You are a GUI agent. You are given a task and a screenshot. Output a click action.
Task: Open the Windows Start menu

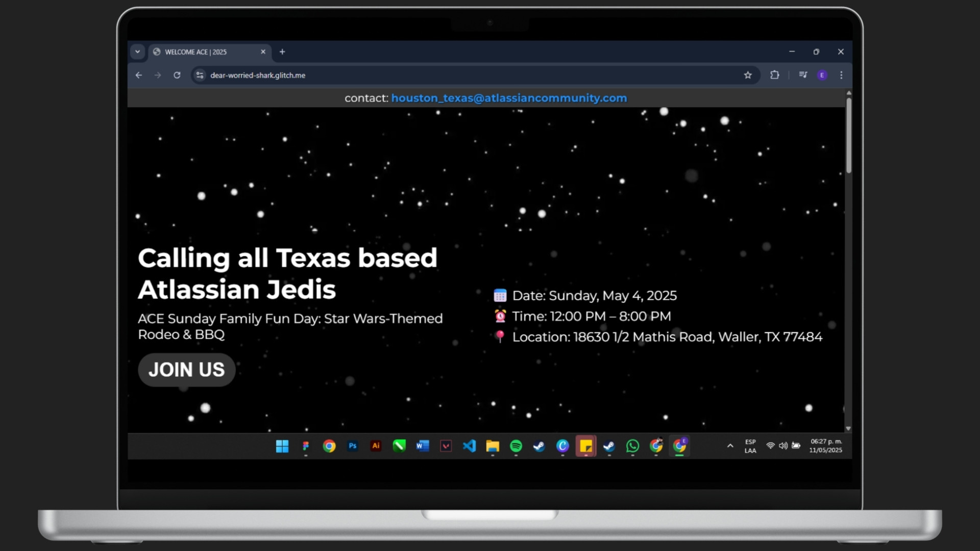point(282,446)
